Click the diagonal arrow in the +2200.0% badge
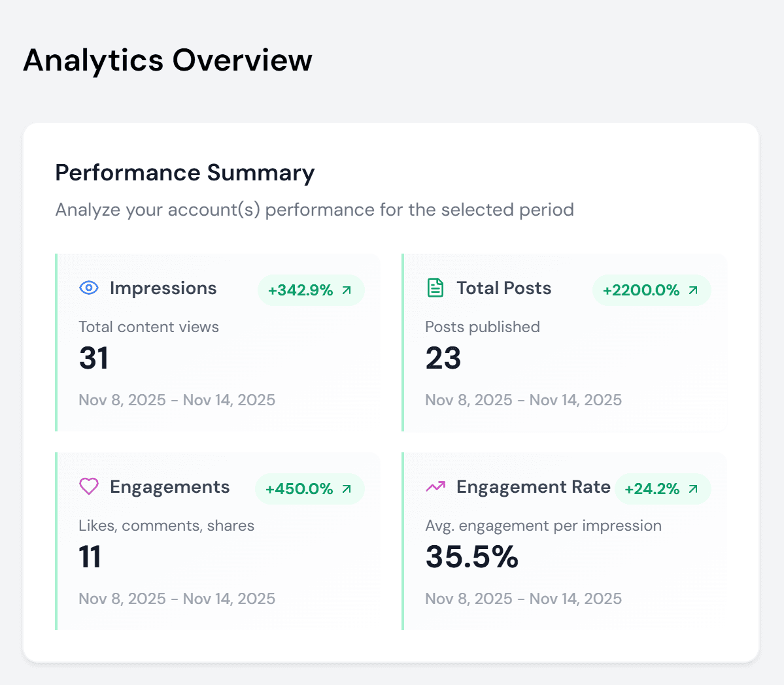This screenshot has width=784, height=685. 694,290
